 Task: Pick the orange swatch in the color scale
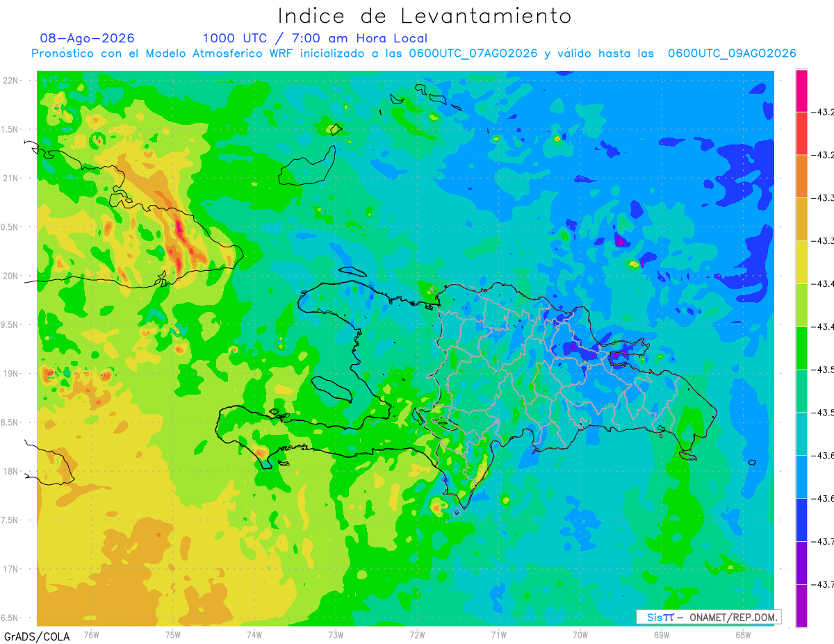(801, 176)
